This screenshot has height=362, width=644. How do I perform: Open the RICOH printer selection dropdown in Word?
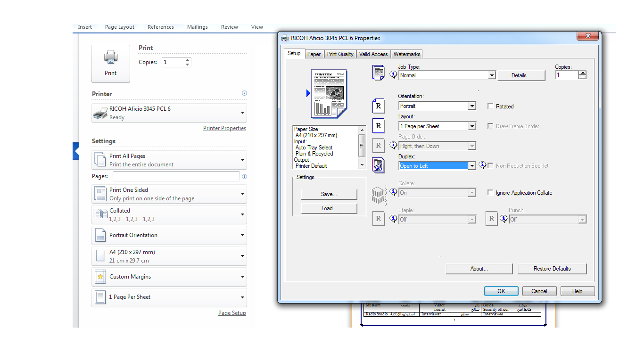tap(169, 113)
